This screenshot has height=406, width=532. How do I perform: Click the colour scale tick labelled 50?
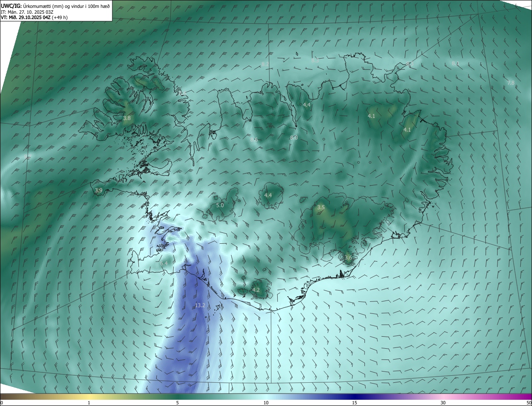[x=529, y=403]
